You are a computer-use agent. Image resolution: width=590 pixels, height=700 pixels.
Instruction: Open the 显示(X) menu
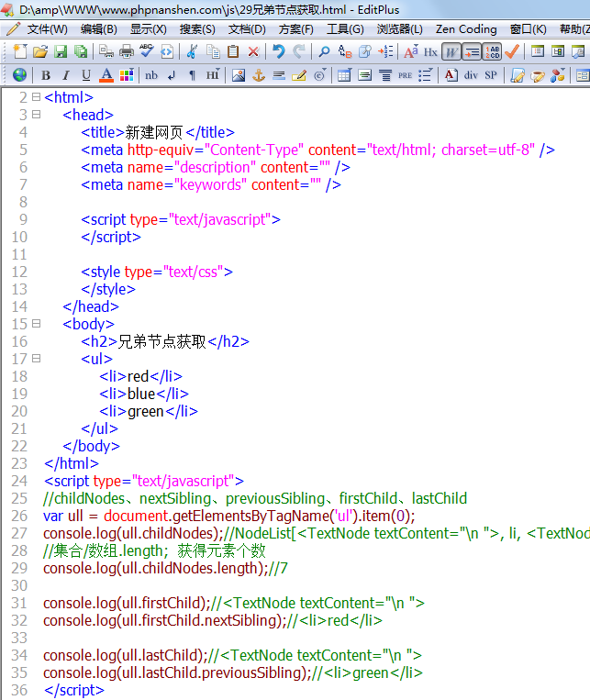(x=149, y=29)
